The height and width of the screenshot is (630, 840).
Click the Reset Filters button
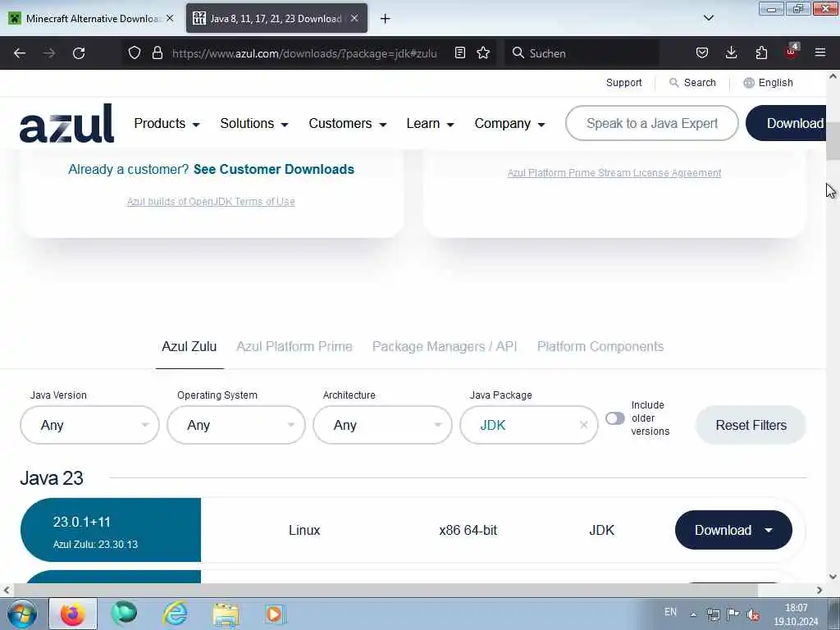coord(751,425)
